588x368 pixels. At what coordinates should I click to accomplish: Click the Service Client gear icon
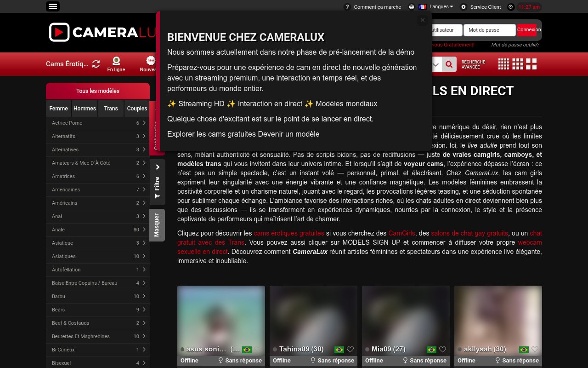coord(464,7)
